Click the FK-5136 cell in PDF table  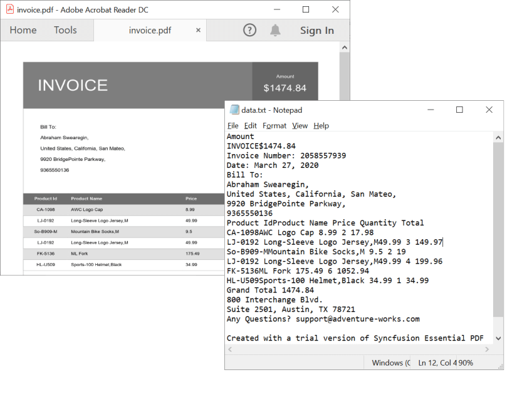[46, 254]
